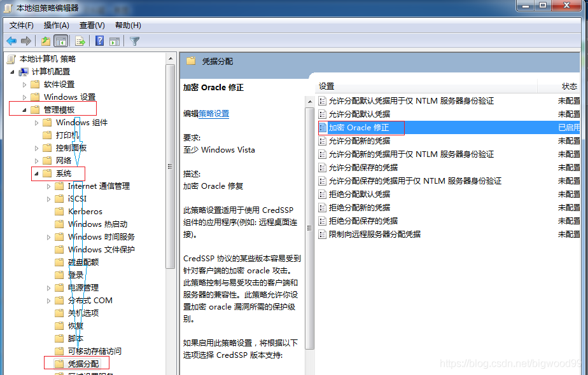Open the 文件(F) menu

pyautogui.click(x=22, y=25)
